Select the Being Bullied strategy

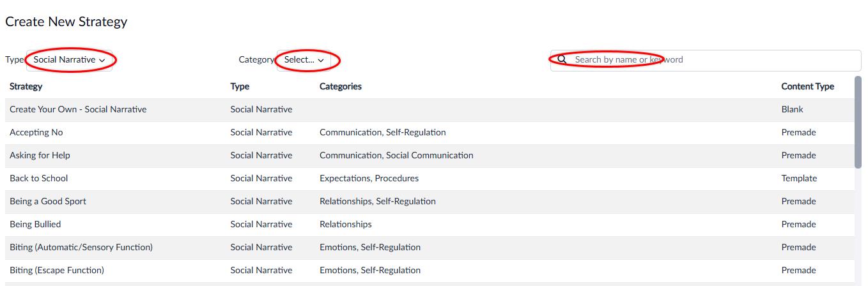click(430, 225)
